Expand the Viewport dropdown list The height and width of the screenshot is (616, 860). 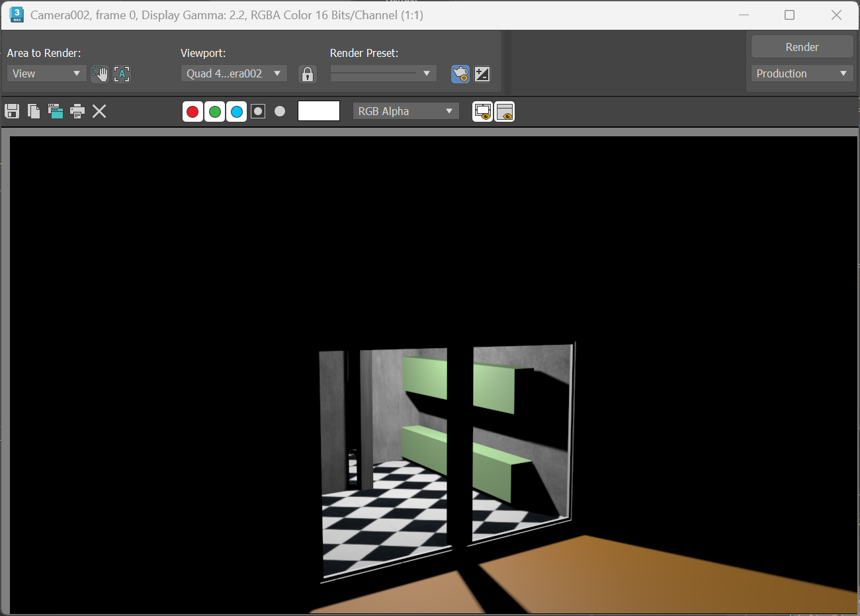(x=234, y=73)
